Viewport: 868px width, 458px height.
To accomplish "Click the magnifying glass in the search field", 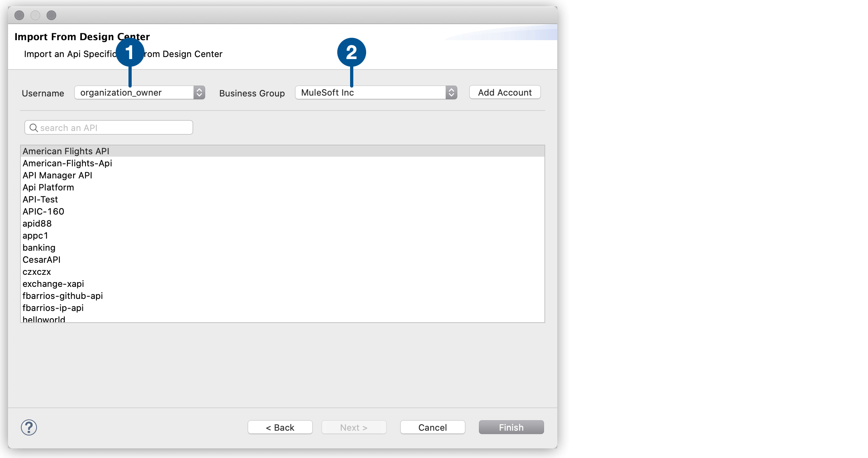I will pyautogui.click(x=34, y=127).
